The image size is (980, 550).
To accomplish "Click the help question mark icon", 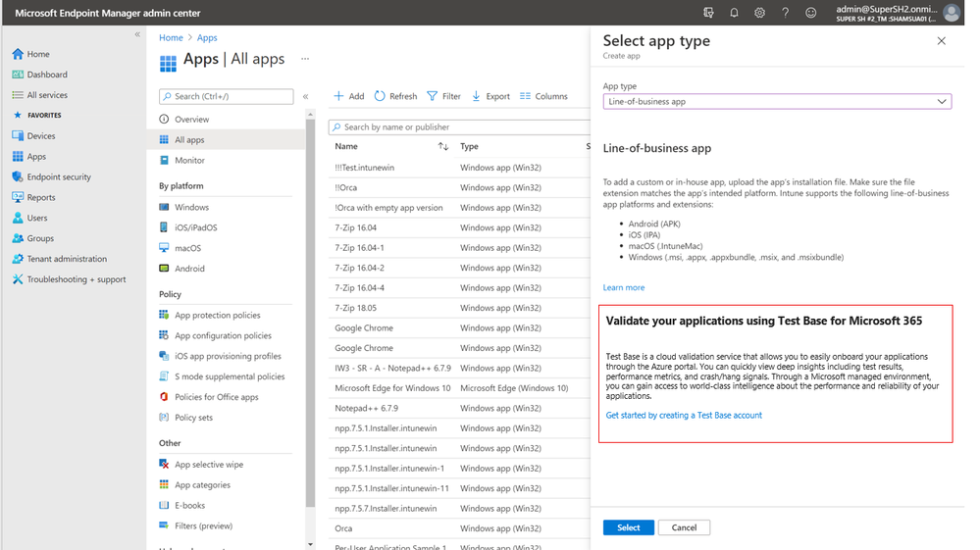I will tap(785, 13).
